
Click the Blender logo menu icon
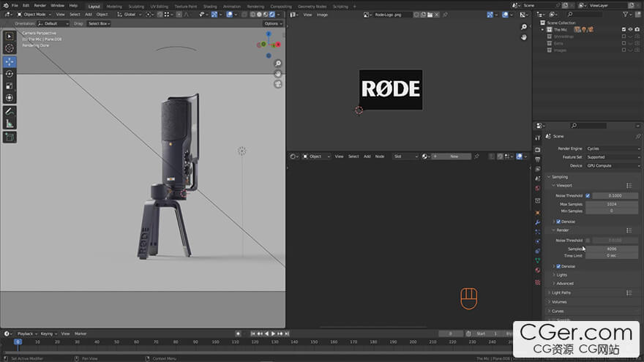pyautogui.click(x=6, y=6)
